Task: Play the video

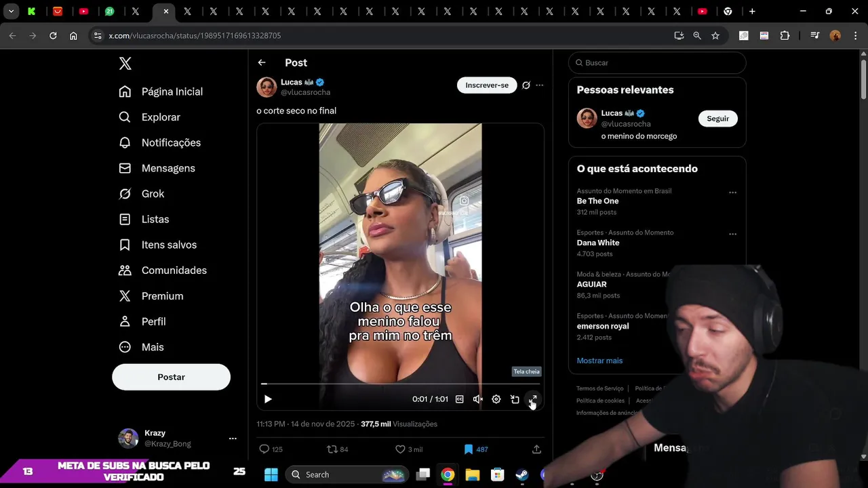Action: coord(268,399)
